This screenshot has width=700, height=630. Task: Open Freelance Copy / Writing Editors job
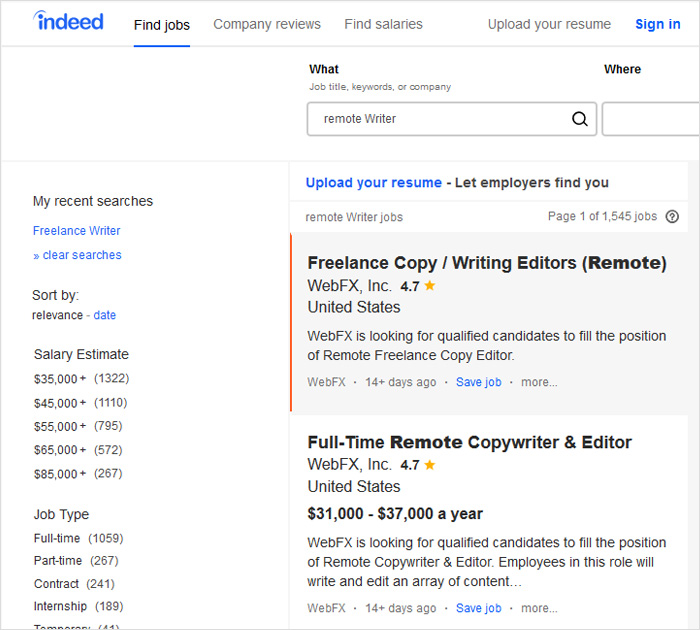(x=486, y=263)
